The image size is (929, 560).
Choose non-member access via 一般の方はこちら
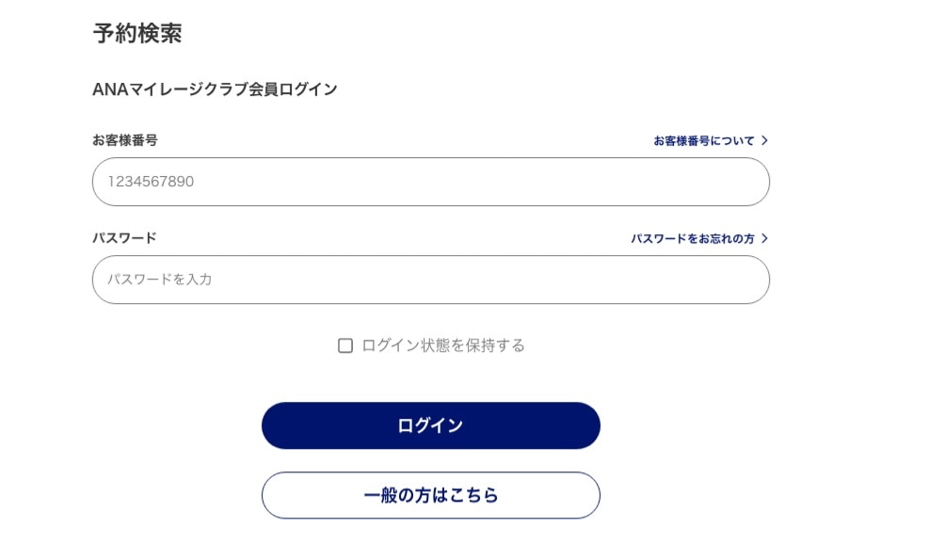click(430, 495)
